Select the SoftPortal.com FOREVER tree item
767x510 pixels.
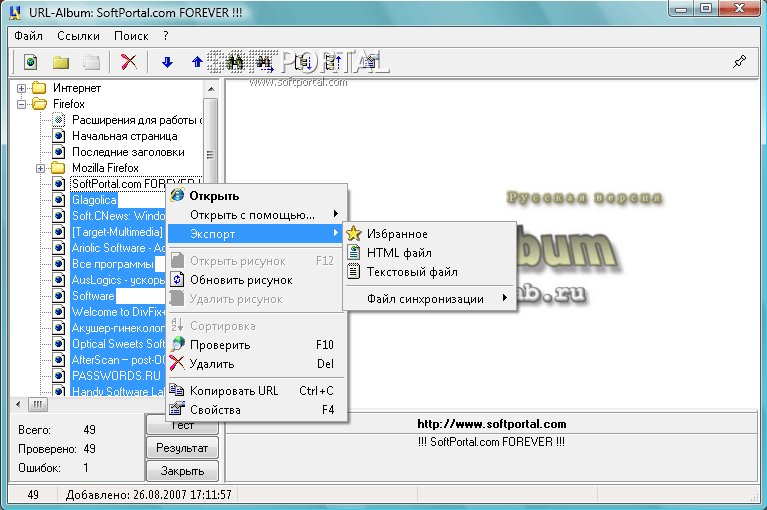136,184
